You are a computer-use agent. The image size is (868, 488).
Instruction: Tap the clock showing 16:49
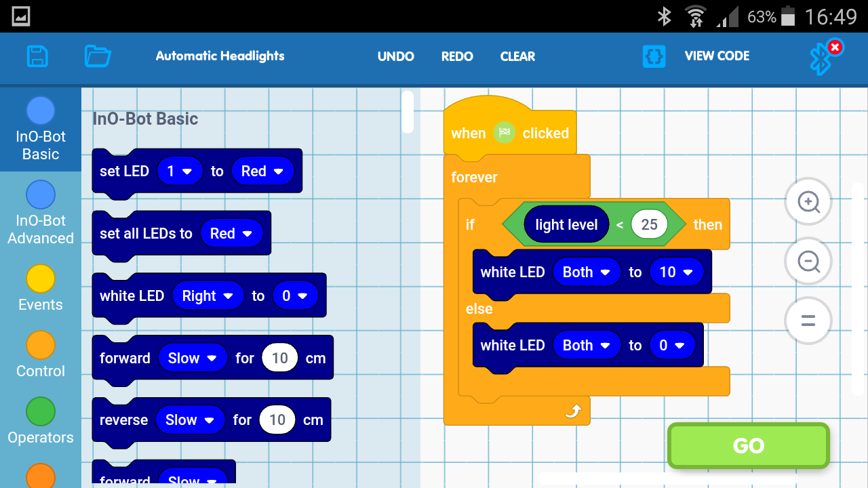pyautogui.click(x=831, y=16)
